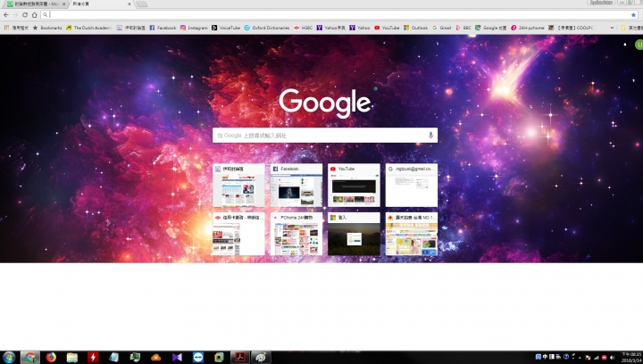Open the Windows Start menu

[9, 357]
